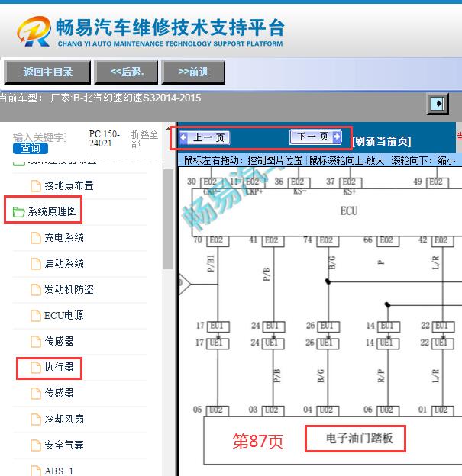Click the page icon beside 接地点布置

point(36,186)
